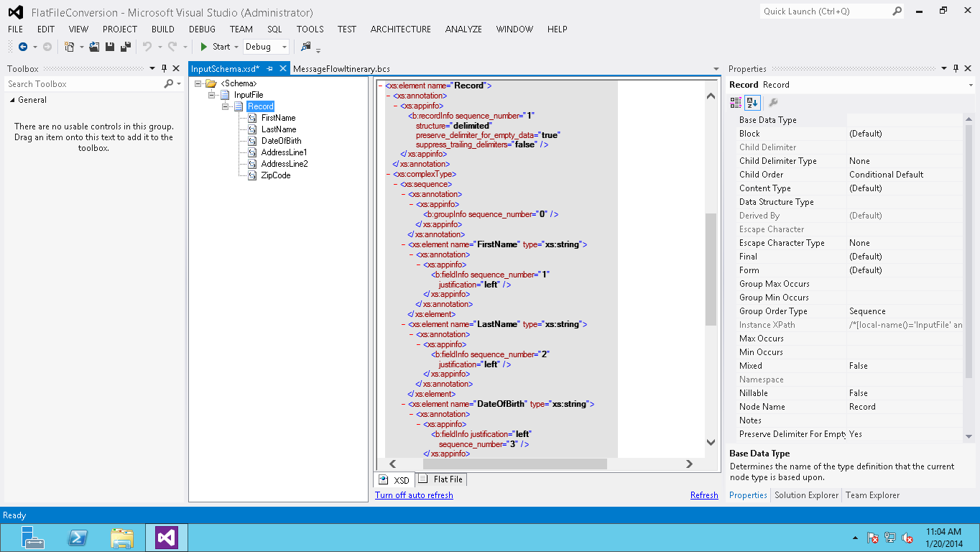Open the BUILD menu
980x552 pixels.
(x=163, y=29)
